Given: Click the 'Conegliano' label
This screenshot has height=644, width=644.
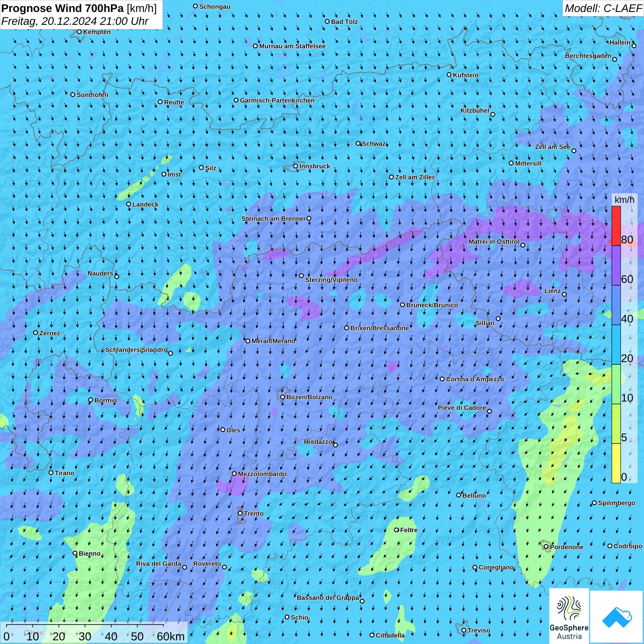Looking at the screenshot, I should pyautogui.click(x=496, y=567).
